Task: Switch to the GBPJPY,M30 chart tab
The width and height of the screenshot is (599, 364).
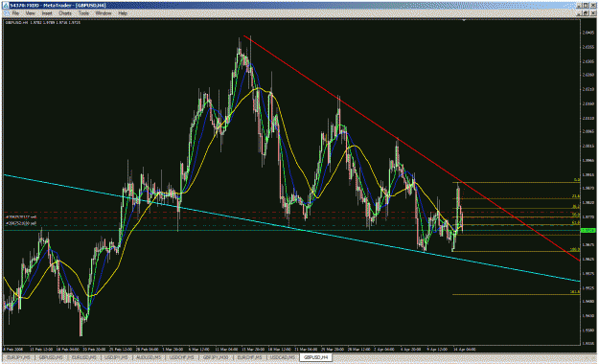Action: (x=216, y=357)
